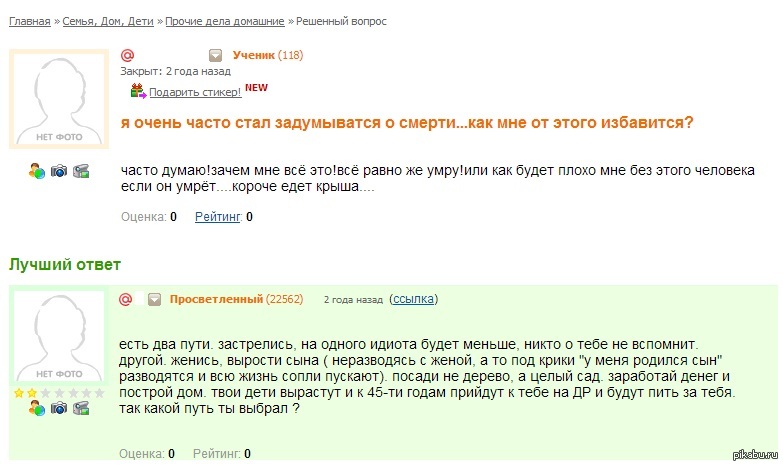Open the asker's video camcorder icon
Viewport: 783px width, 466px height.
[x=81, y=171]
